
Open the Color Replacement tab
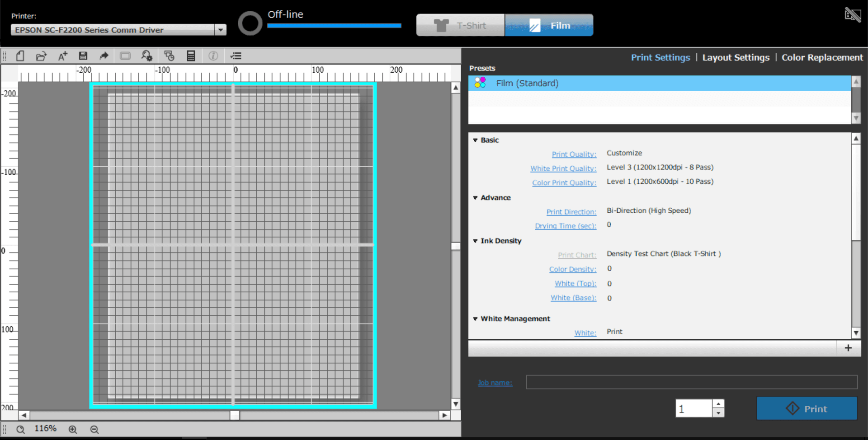pyautogui.click(x=822, y=57)
